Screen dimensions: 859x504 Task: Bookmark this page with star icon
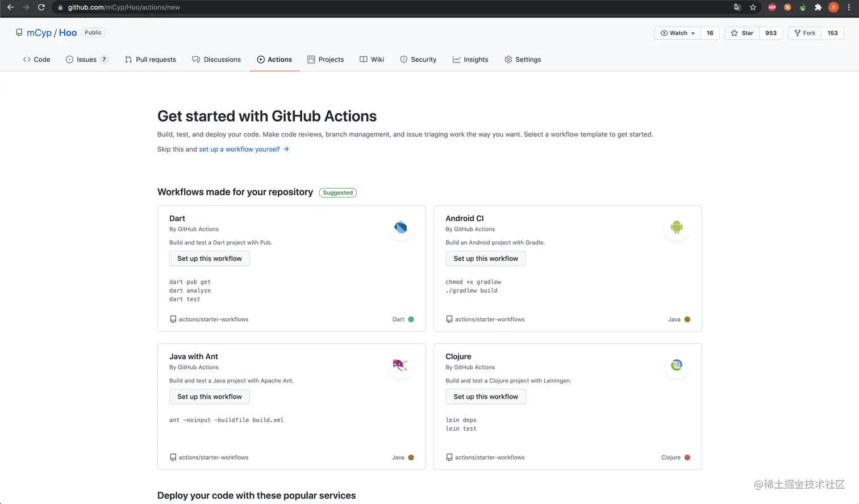pyautogui.click(x=753, y=7)
